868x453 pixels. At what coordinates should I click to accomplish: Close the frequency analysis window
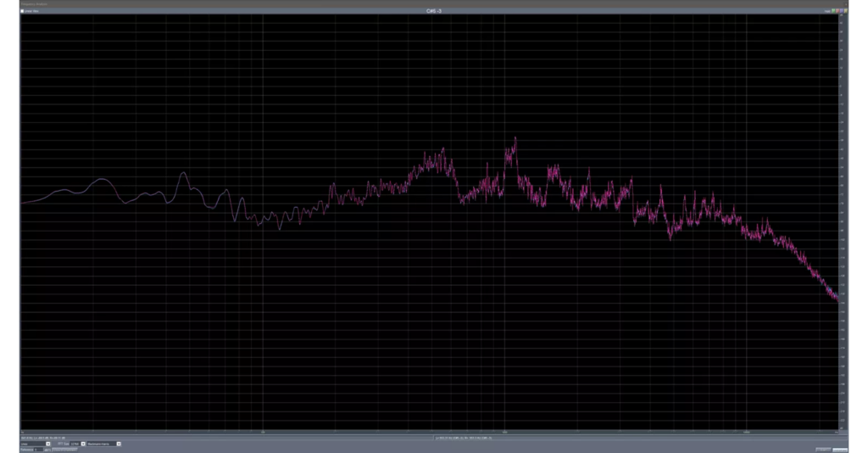coord(848,3)
